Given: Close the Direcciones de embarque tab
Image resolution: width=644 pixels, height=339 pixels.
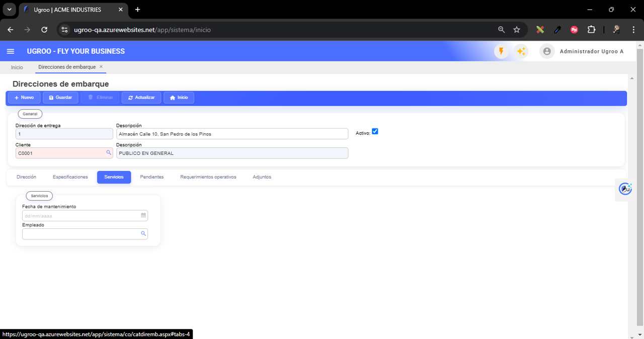Looking at the screenshot, I should [101, 67].
